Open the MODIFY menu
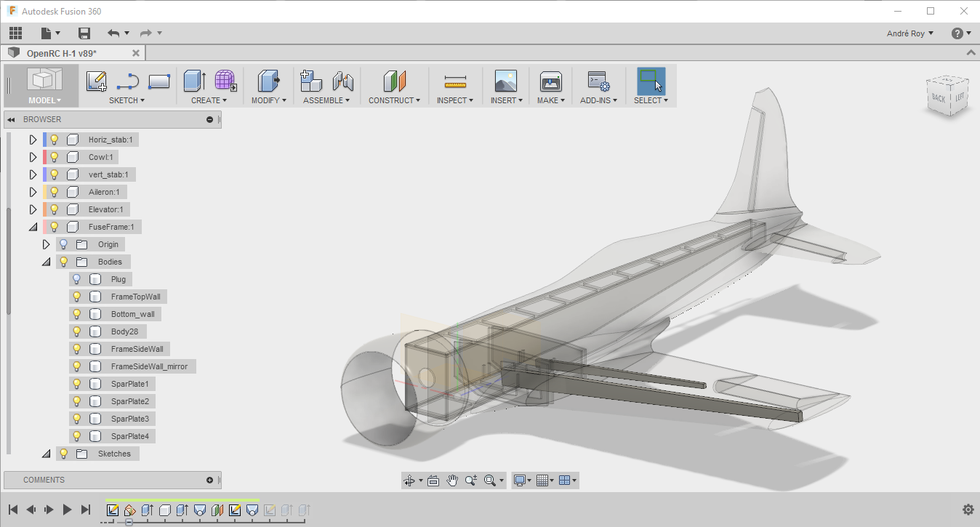This screenshot has height=527, width=980. point(268,100)
